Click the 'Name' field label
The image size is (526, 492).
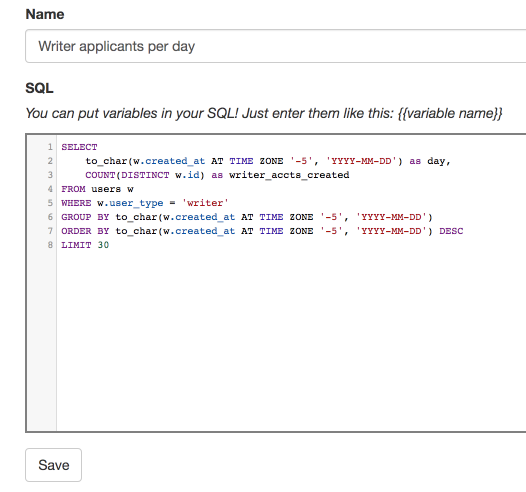45,14
